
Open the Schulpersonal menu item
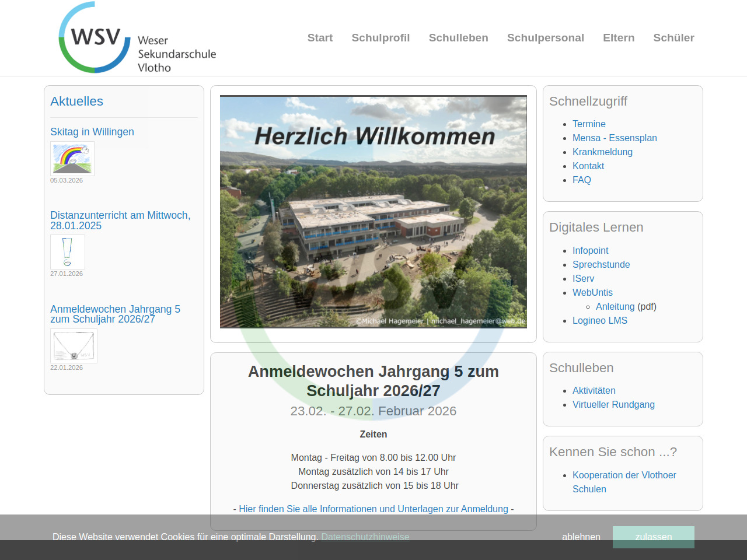click(545, 38)
